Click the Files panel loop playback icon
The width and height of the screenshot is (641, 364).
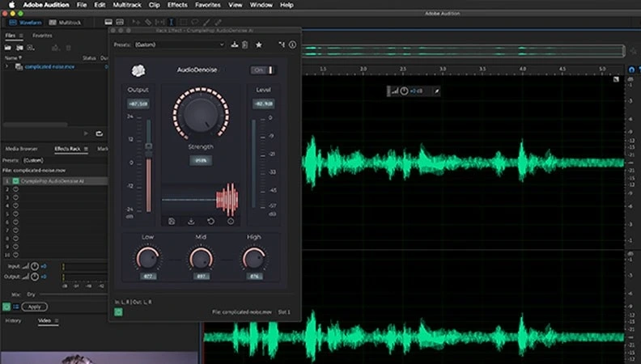pos(99,133)
